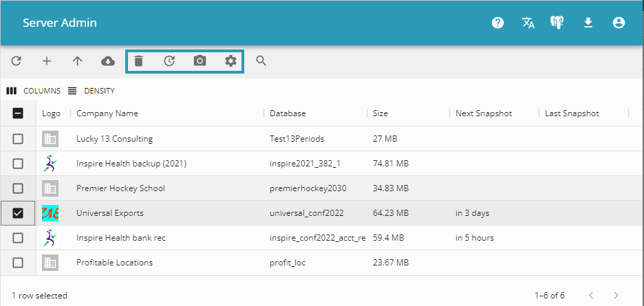Viewport: 644px width, 306px height.
Task: Sort by the Company Name column header
Action: click(107, 113)
